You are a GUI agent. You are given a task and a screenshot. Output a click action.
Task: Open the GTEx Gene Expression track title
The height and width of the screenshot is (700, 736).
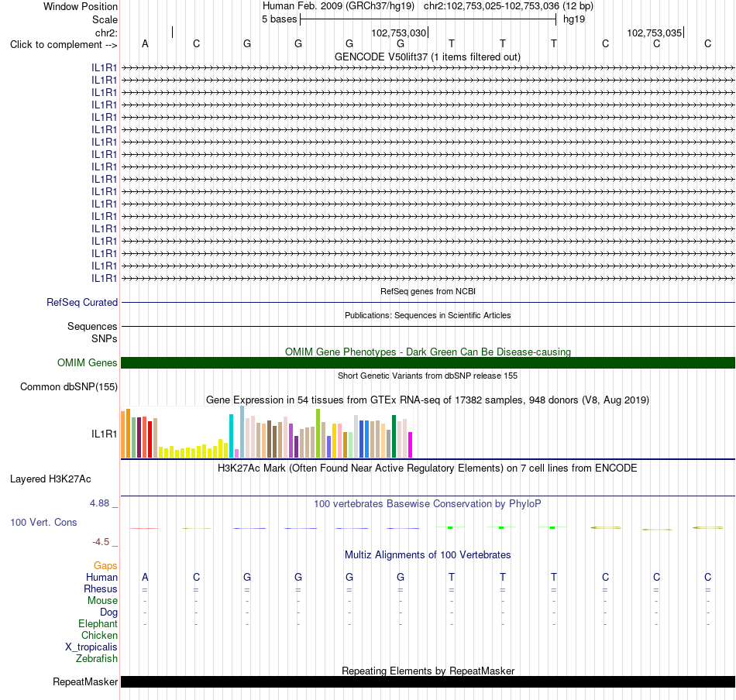(428, 400)
